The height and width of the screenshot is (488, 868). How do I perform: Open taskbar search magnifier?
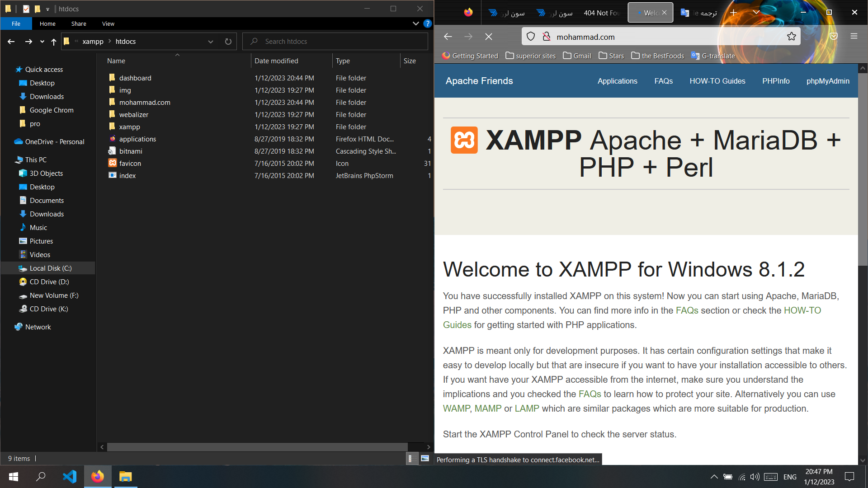(x=41, y=477)
